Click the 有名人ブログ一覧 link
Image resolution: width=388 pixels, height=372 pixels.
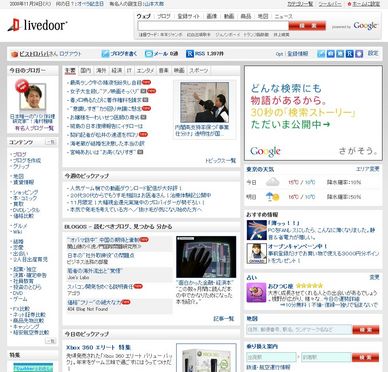click(x=34, y=128)
